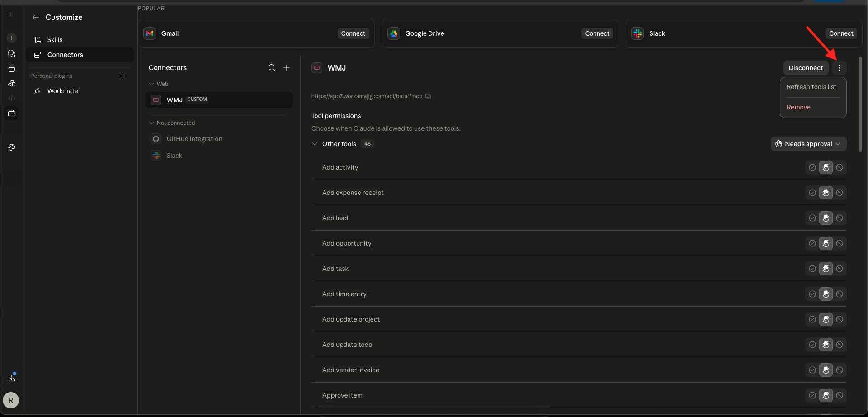Block the Add time entry tool

pyautogui.click(x=840, y=294)
